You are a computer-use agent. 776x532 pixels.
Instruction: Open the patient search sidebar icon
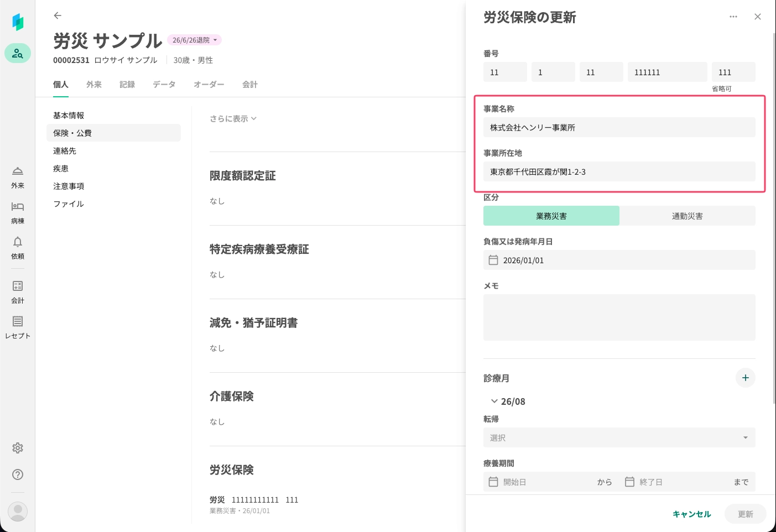(x=18, y=53)
